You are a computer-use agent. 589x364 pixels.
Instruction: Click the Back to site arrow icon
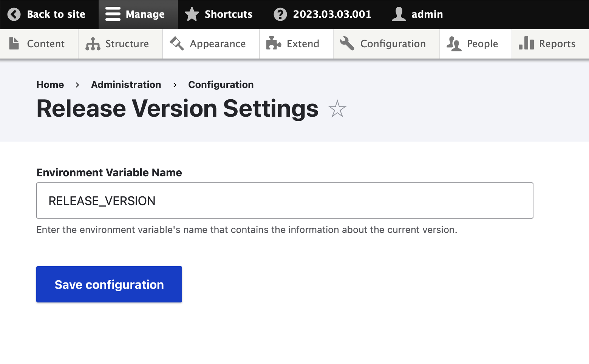click(x=14, y=14)
